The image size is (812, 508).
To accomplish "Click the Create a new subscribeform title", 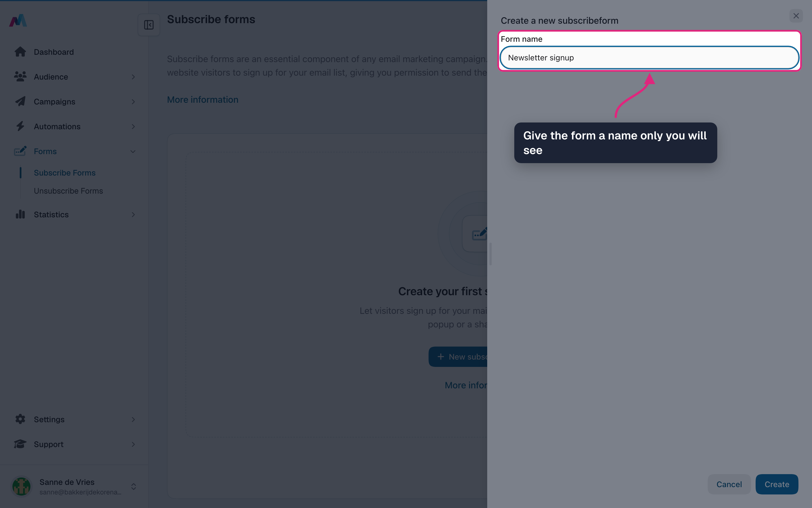I will point(559,21).
